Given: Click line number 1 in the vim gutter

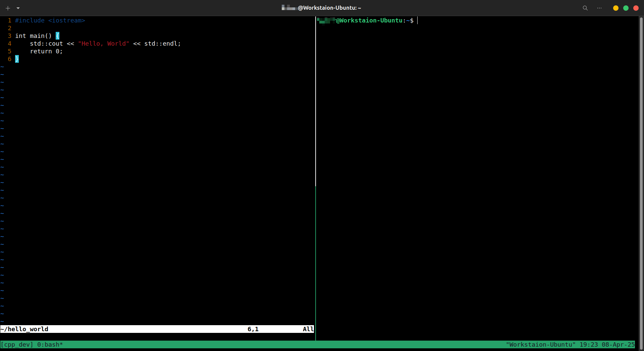Looking at the screenshot, I should [x=9, y=20].
